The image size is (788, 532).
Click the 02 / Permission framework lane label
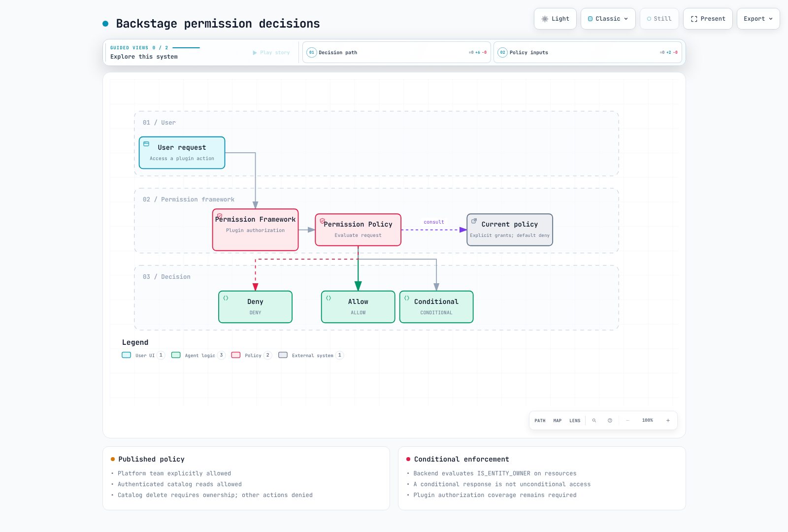[x=189, y=199]
